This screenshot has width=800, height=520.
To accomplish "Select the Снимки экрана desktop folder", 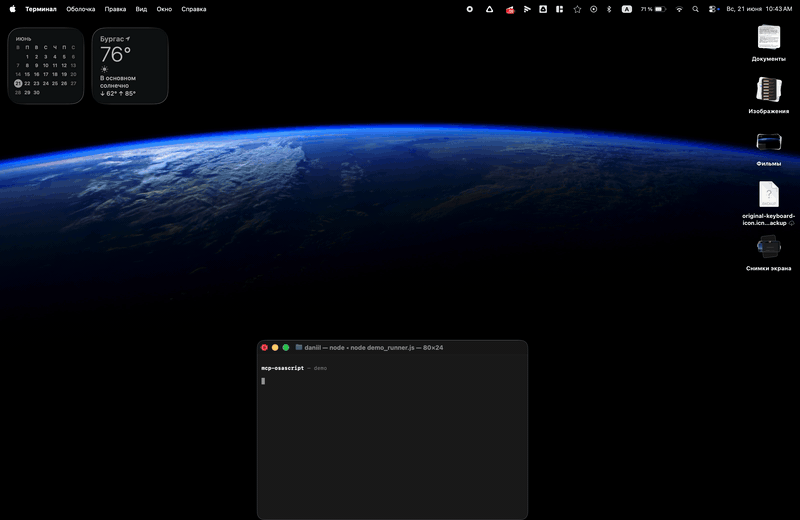I will [768, 253].
